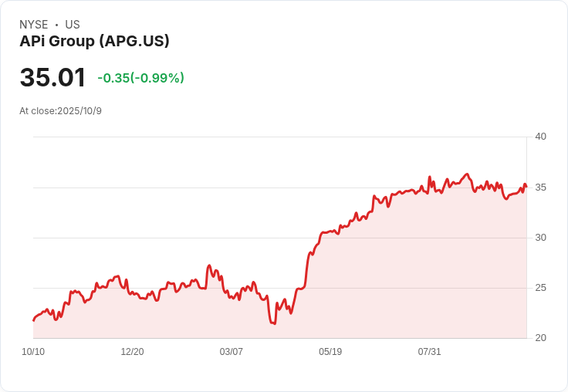The width and height of the screenshot is (568, 392).
Task: Click the 12/20 date on x-axis
Action: pos(132,351)
